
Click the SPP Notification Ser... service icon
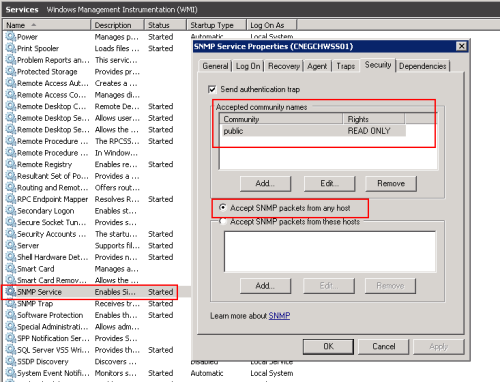pos(11,338)
